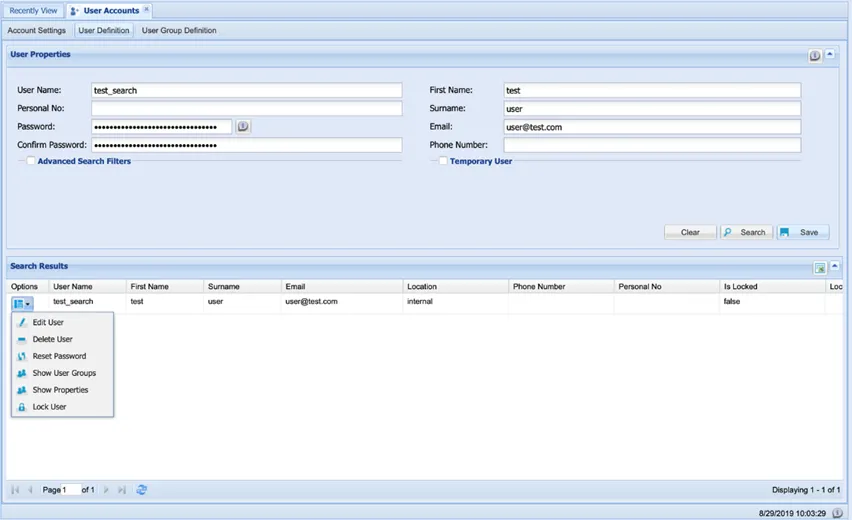Save the user with the Save button

[803, 232]
